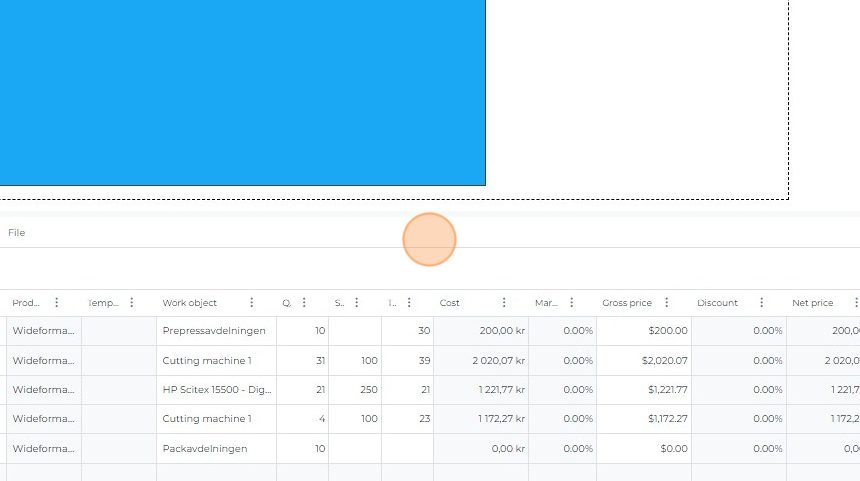Select the Packavdelningen work object cell
Screen dimensions: 860x481
tap(205, 449)
